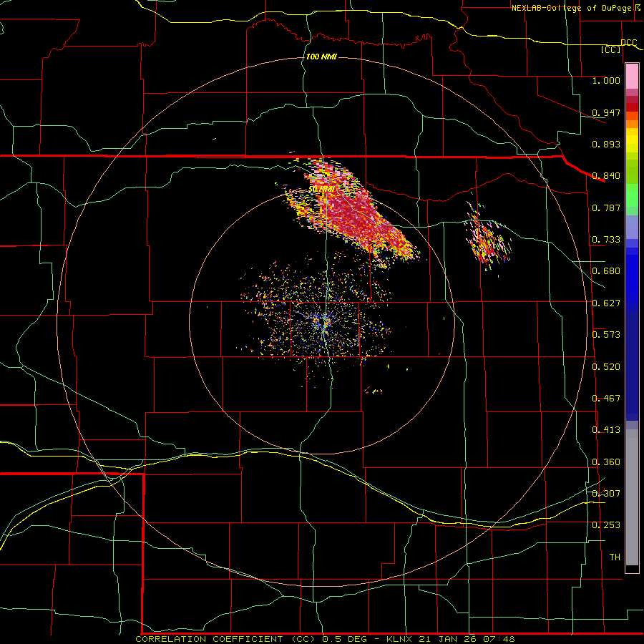Screen dimensions: 644x644
Task: Select the 0.467 legend value
Action: [606, 399]
